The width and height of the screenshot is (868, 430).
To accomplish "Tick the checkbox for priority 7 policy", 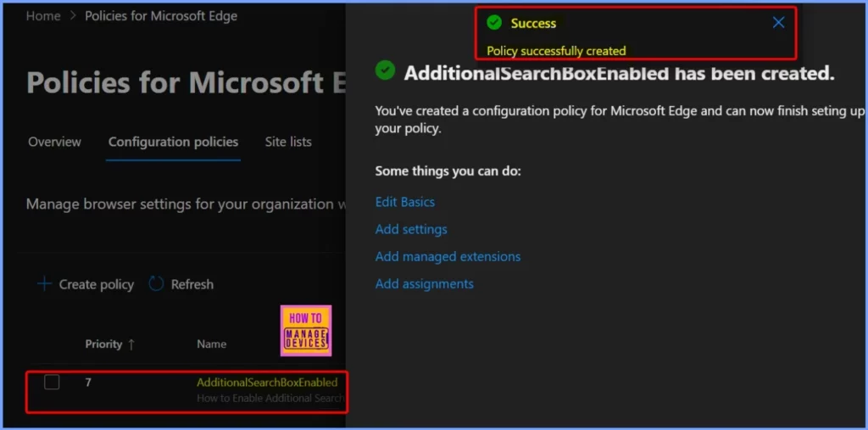I will (x=52, y=382).
